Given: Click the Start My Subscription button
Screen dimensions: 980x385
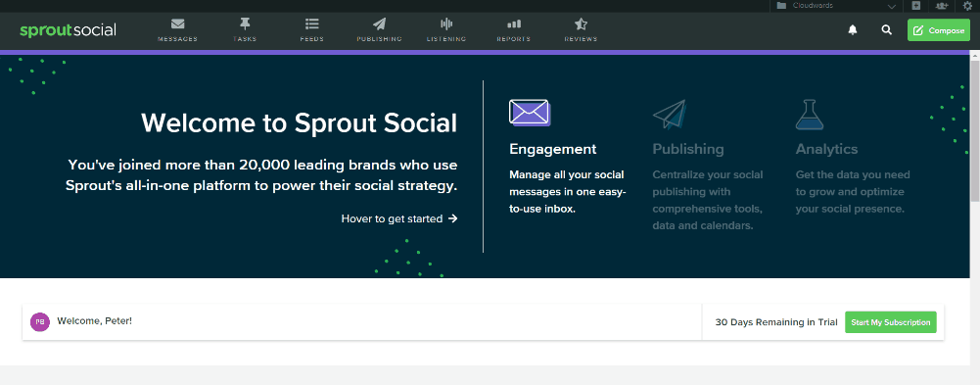Looking at the screenshot, I should click(891, 322).
